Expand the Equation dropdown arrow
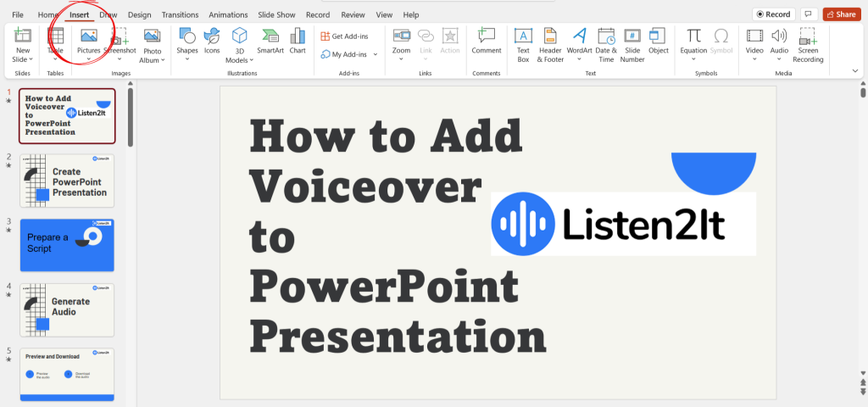Image resolution: width=868 pixels, height=407 pixels. (693, 59)
